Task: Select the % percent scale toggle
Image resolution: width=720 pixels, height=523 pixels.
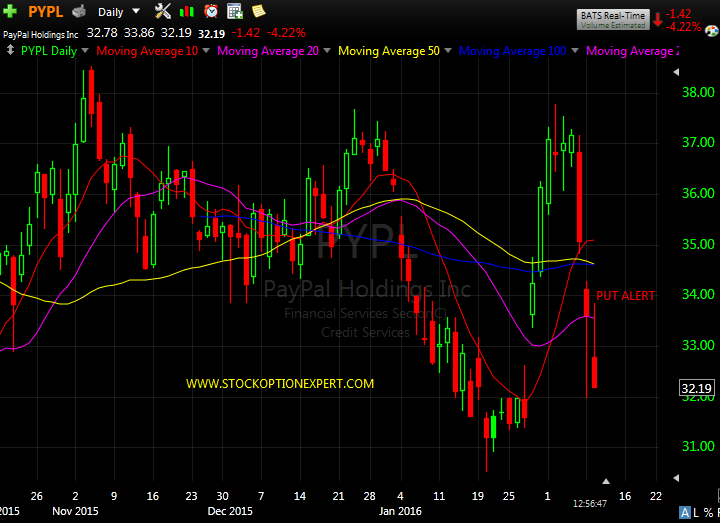Action: [x=708, y=512]
